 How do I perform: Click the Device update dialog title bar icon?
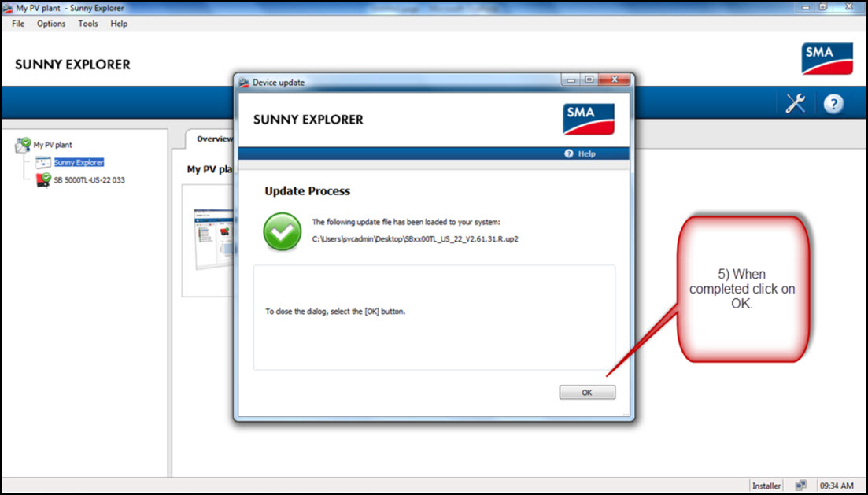tap(243, 81)
